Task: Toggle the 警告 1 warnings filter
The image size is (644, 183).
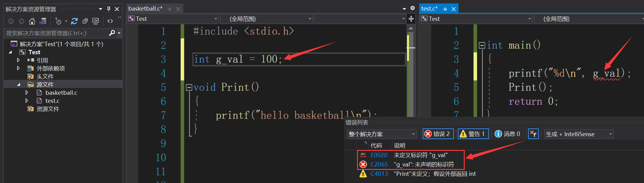Action: pyautogui.click(x=473, y=134)
